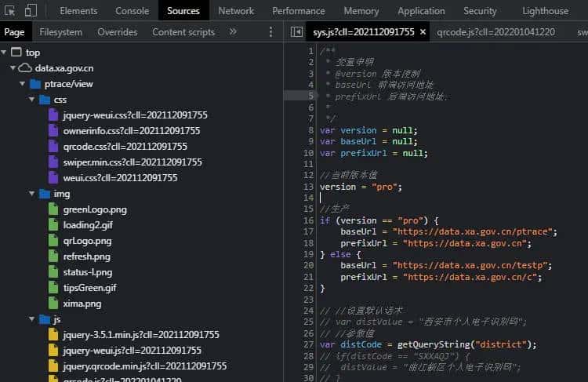The width and height of the screenshot is (588, 382).
Task: Collapse the top frame tree node
Action: [5, 53]
